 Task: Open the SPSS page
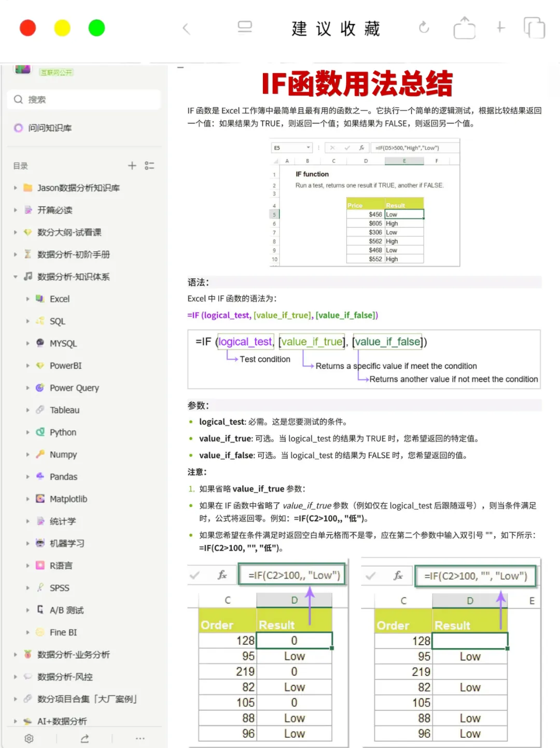tap(60, 588)
